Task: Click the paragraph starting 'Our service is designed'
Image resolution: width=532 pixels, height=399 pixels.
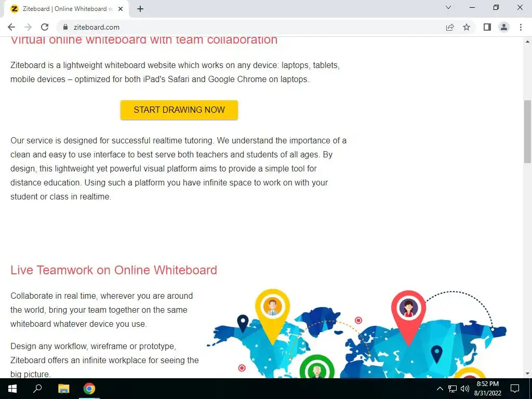Action: point(179,169)
